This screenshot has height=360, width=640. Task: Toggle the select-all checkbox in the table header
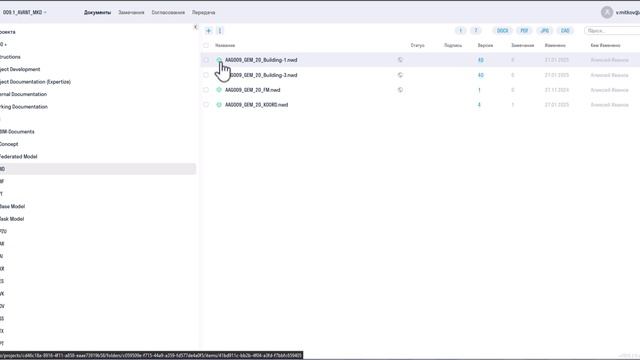[x=206, y=45]
